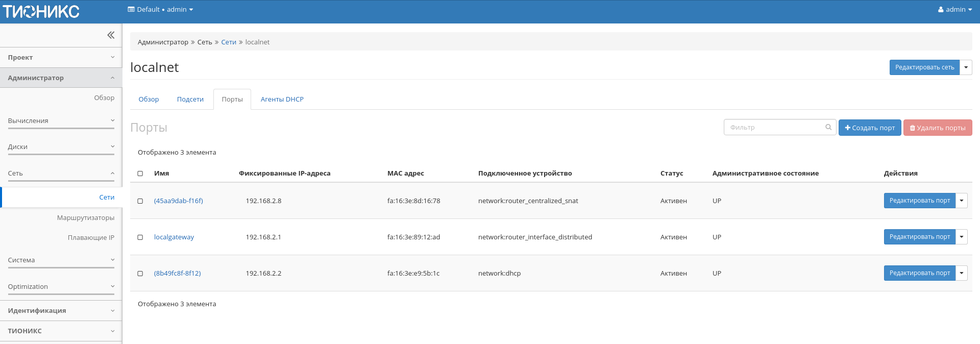
Task: Expand the Вычисления sidebar section
Action: click(61, 121)
